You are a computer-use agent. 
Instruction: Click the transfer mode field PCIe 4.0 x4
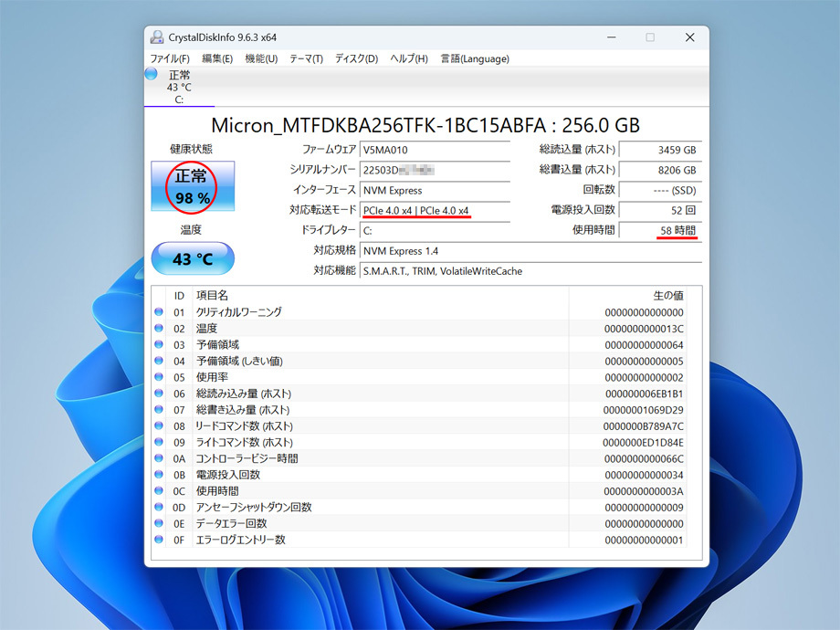click(435, 211)
